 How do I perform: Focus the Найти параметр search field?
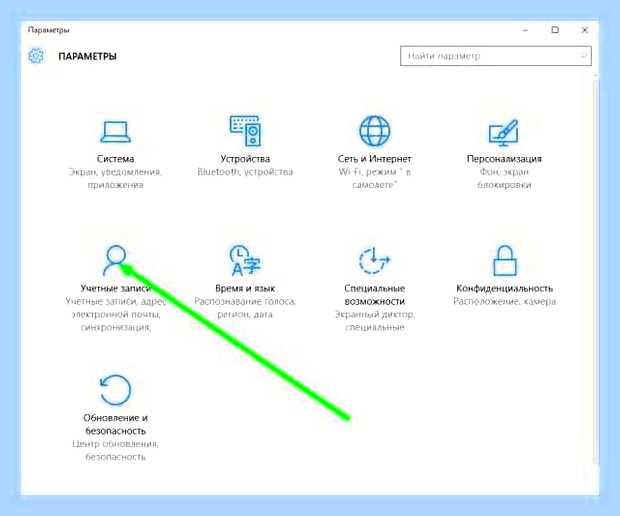point(495,56)
